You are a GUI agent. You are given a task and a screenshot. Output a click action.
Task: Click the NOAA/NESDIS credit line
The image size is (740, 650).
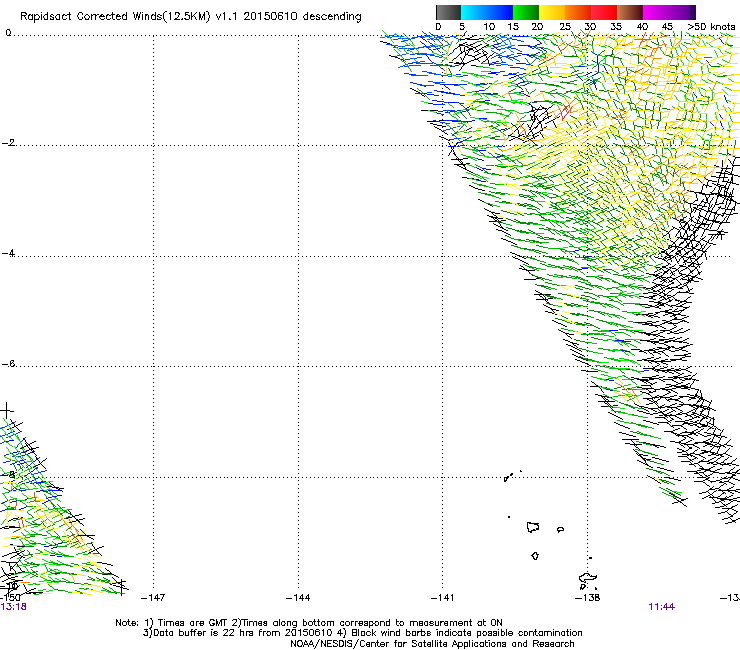pos(432,644)
